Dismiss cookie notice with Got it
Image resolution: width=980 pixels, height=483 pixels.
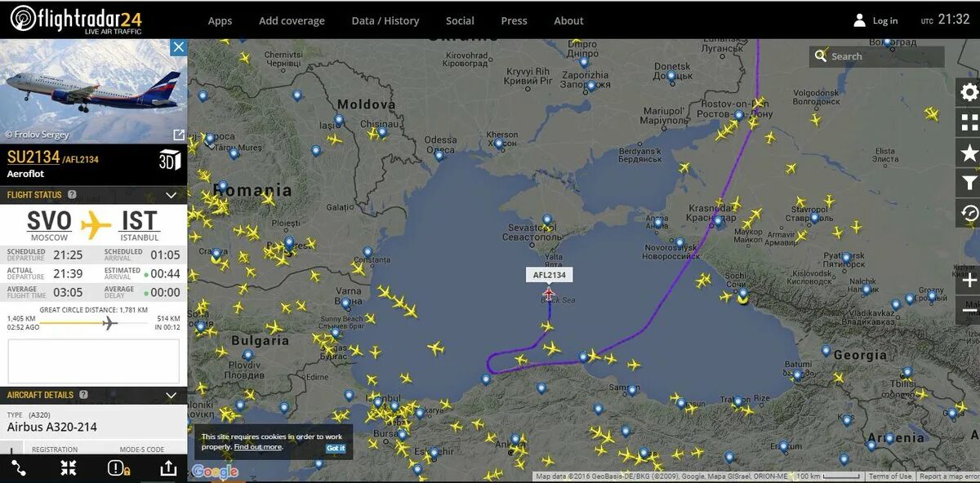coord(336,448)
